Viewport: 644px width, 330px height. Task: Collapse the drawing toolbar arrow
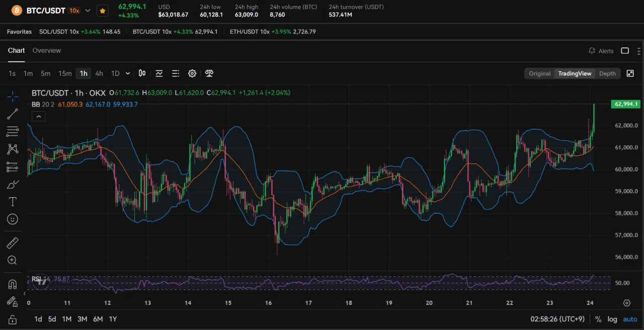[x=25, y=293]
